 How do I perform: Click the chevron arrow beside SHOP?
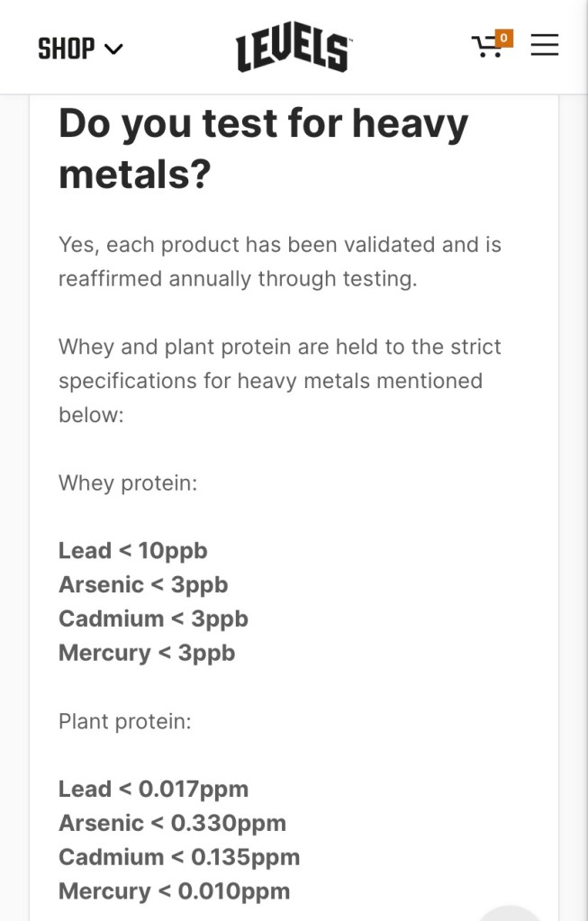click(x=113, y=49)
